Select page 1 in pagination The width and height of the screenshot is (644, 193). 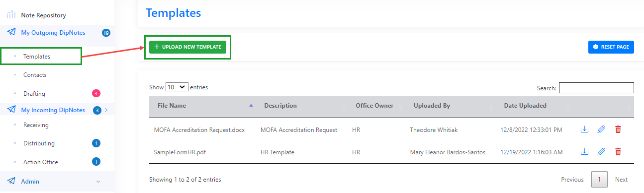tap(599, 180)
